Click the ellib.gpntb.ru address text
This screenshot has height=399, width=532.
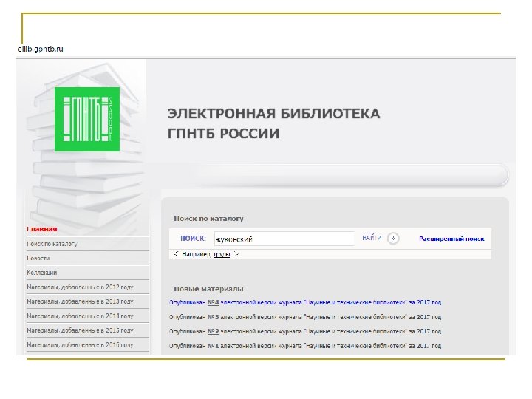tap(41, 49)
